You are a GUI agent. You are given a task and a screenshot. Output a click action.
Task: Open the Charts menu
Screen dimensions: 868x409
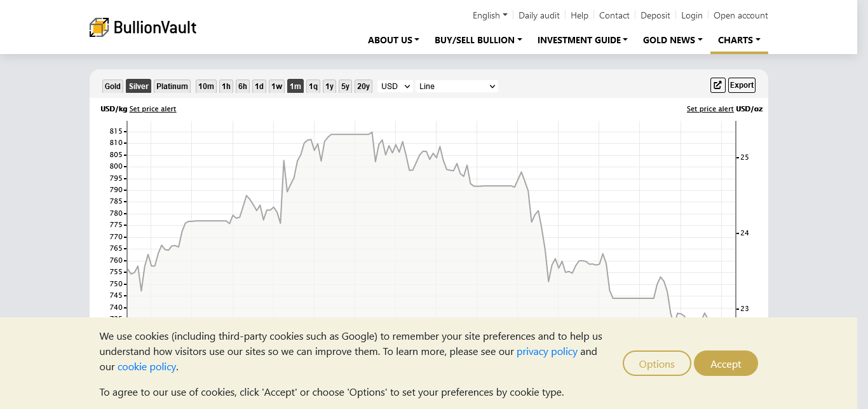[739, 40]
